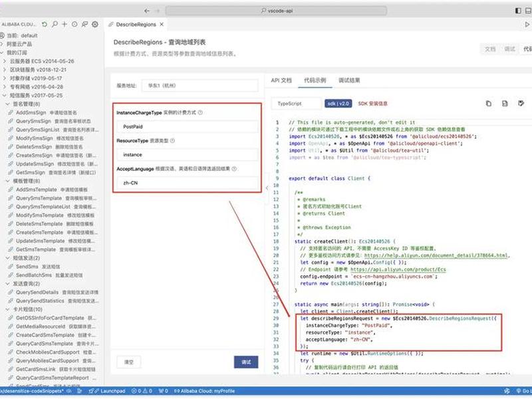Viewport: 532px width, 399px height.
Task: Click the profile icon beside 当前: default
Action: [x=2, y=35]
